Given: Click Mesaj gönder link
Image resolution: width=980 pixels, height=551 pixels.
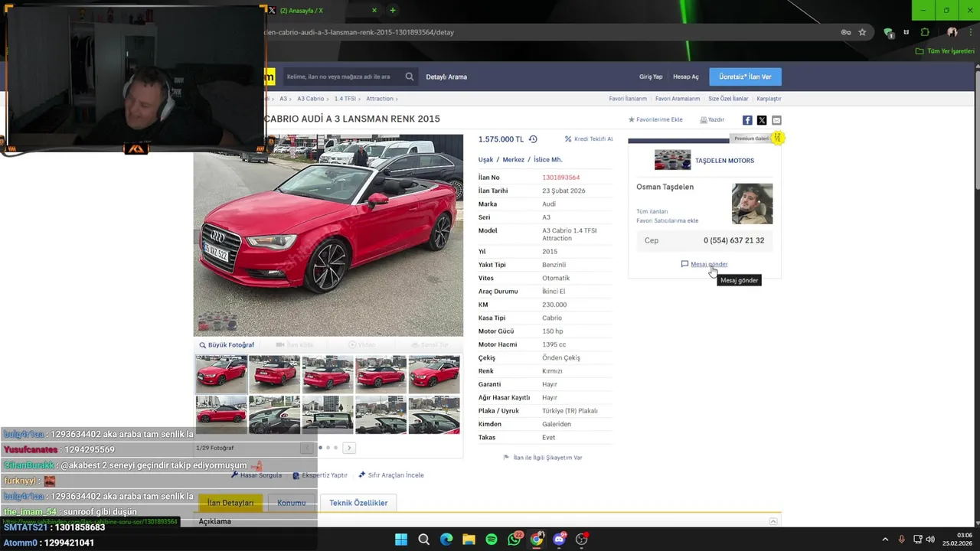Looking at the screenshot, I should 709,264.
